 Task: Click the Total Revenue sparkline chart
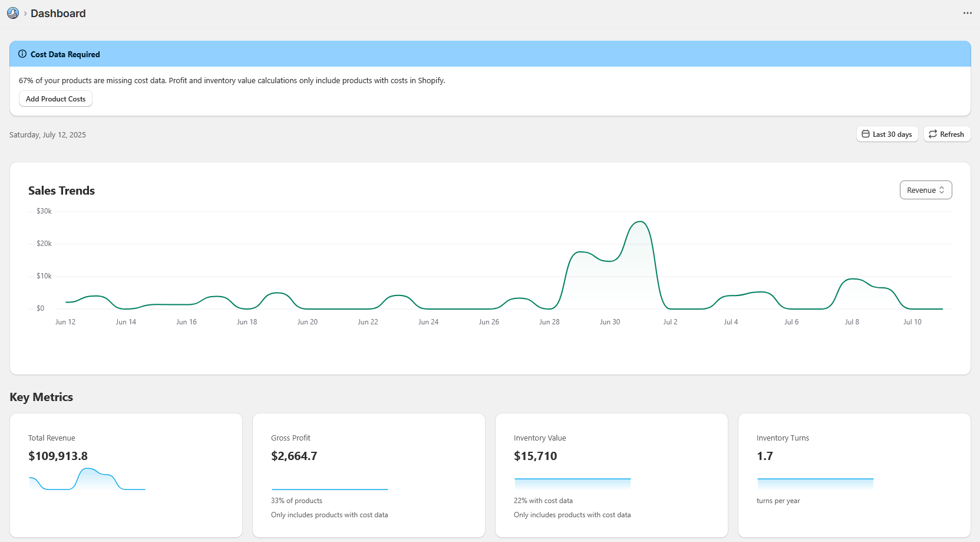87,479
